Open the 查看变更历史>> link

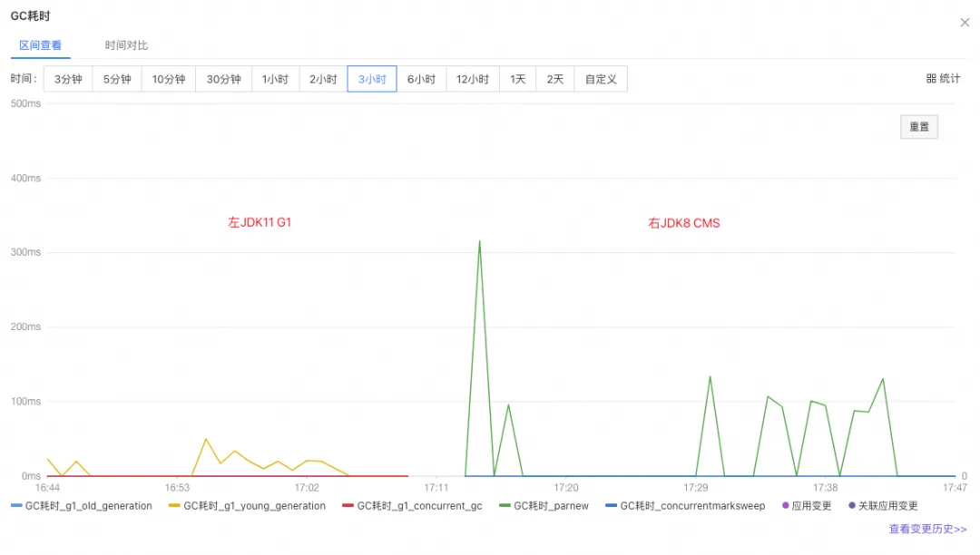[x=927, y=529]
